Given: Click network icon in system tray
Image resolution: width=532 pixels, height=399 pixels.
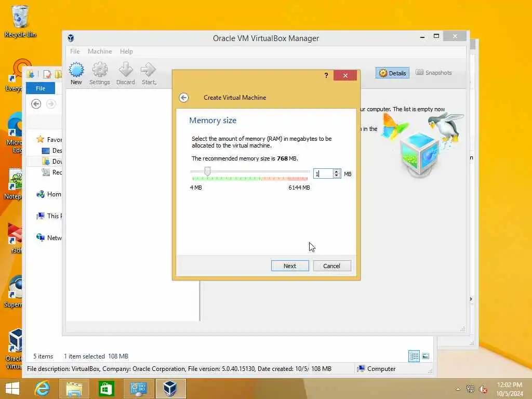Looking at the screenshot, I should point(470,389).
